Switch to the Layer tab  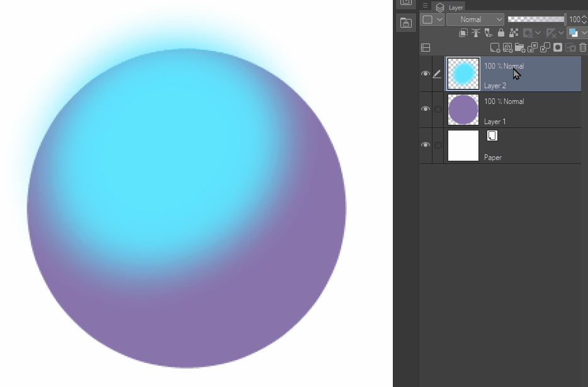(448, 7)
